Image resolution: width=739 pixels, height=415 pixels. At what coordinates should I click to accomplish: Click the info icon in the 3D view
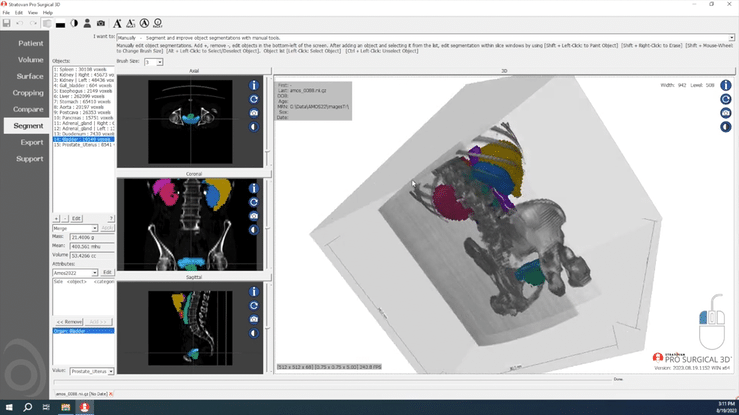725,86
